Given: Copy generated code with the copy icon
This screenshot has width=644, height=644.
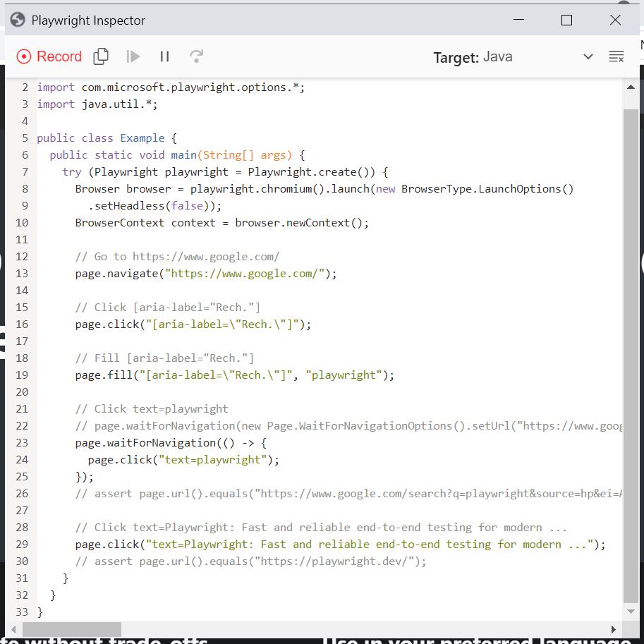Looking at the screenshot, I should coord(101,56).
